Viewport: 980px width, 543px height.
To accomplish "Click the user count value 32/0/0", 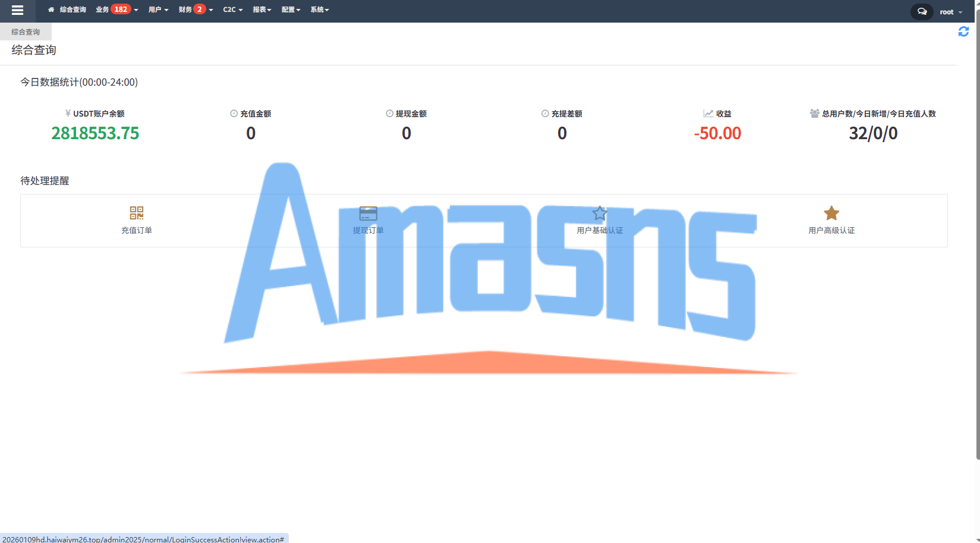I will (x=873, y=133).
